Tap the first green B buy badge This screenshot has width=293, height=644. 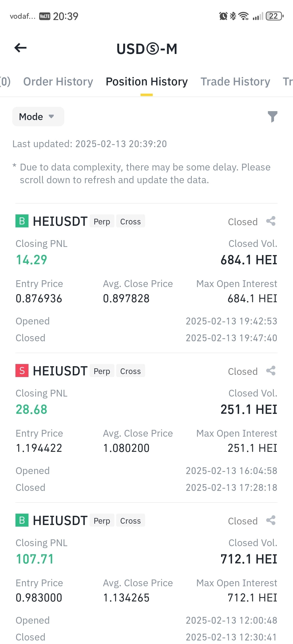[x=22, y=221]
